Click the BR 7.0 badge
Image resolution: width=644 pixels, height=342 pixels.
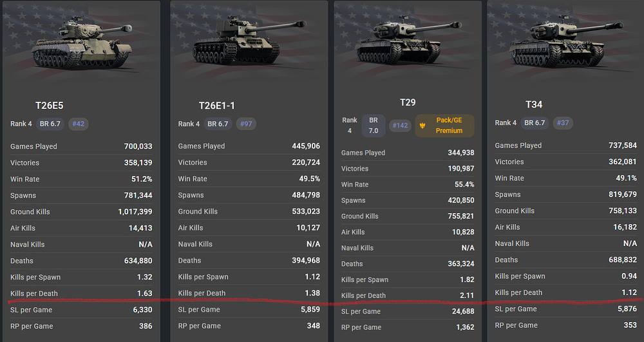click(374, 126)
